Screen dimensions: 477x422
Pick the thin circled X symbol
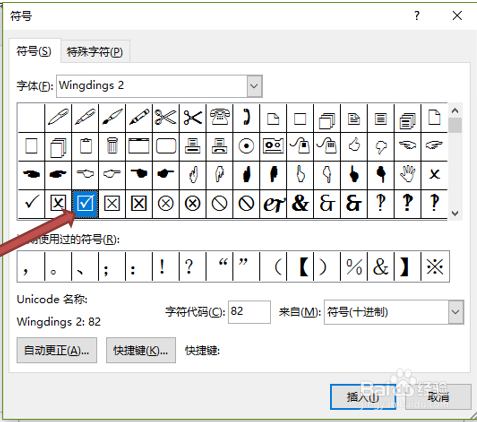[x=166, y=203]
